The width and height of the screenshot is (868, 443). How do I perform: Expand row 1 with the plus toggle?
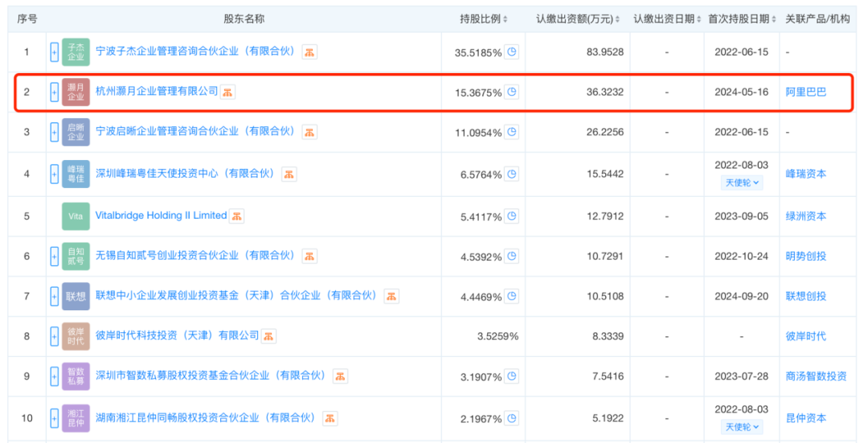55,52
